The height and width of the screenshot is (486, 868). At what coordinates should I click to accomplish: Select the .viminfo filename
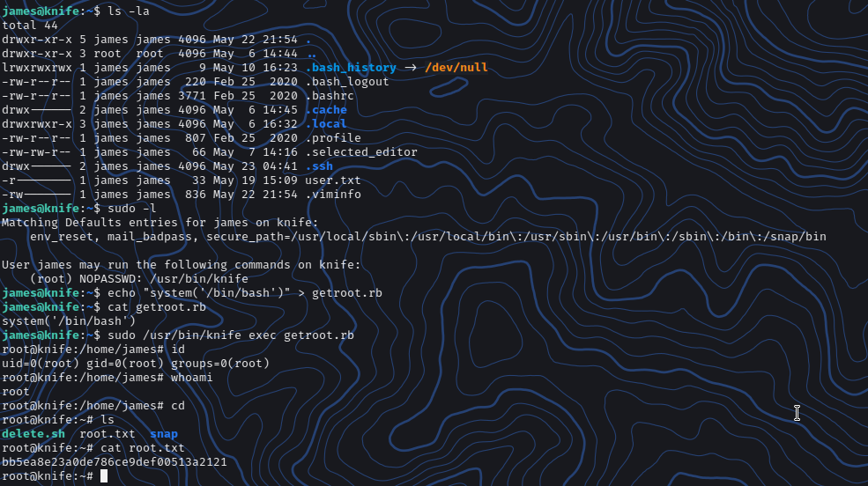[333, 195]
